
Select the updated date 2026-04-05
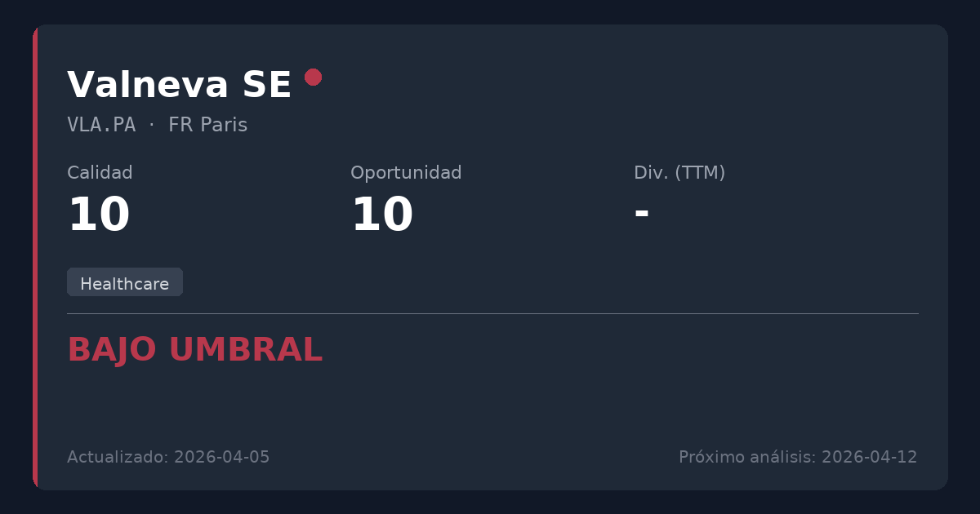coord(221,457)
